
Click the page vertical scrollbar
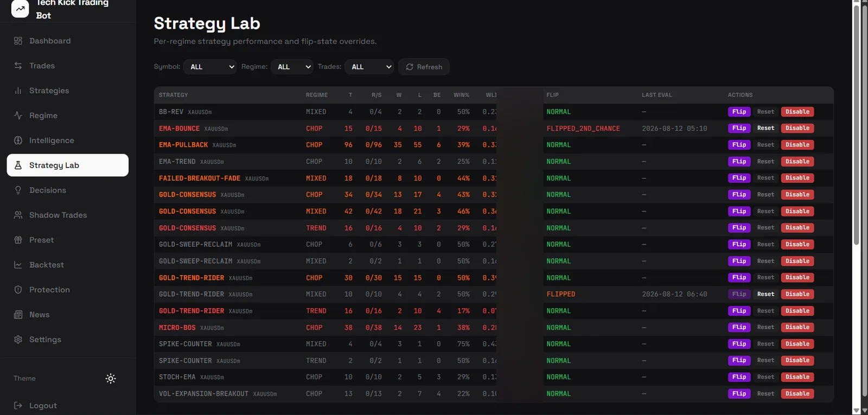pyautogui.click(x=857, y=125)
